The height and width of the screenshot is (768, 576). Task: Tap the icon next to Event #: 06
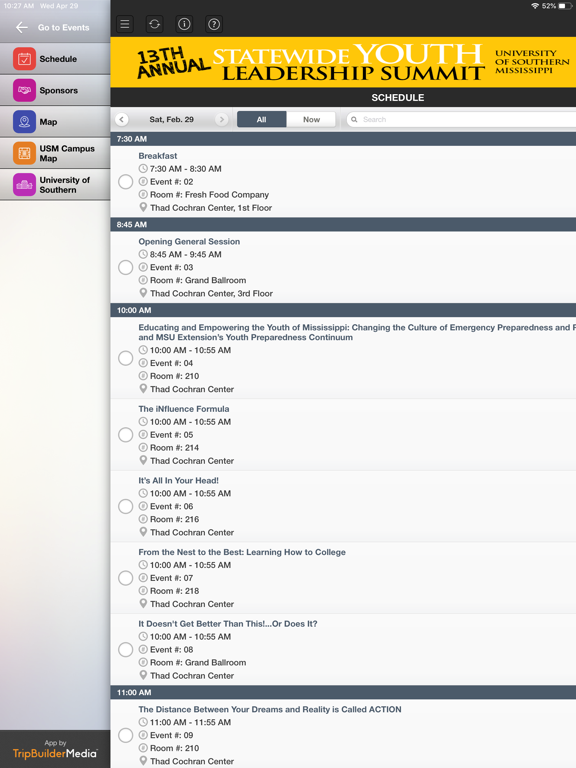tap(143, 506)
